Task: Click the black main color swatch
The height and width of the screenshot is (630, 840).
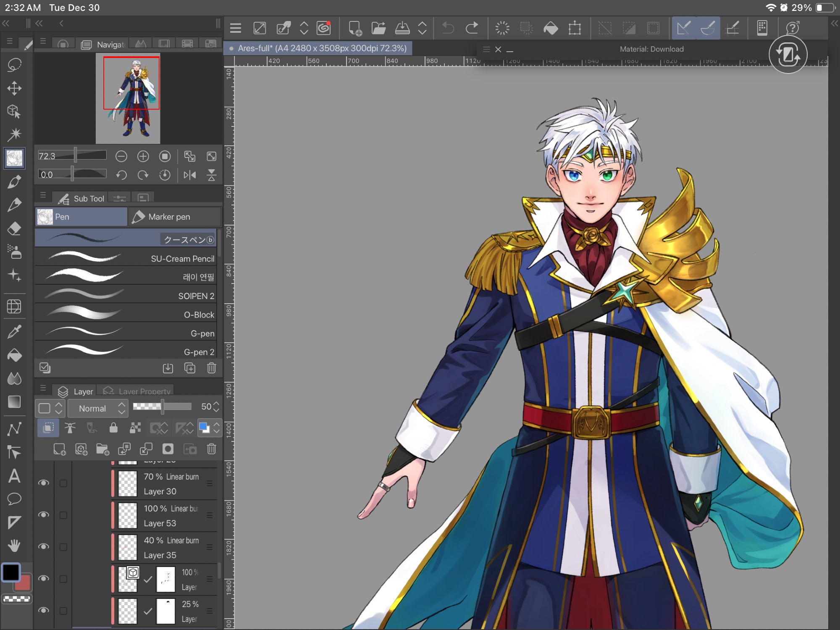Action: tap(11, 572)
